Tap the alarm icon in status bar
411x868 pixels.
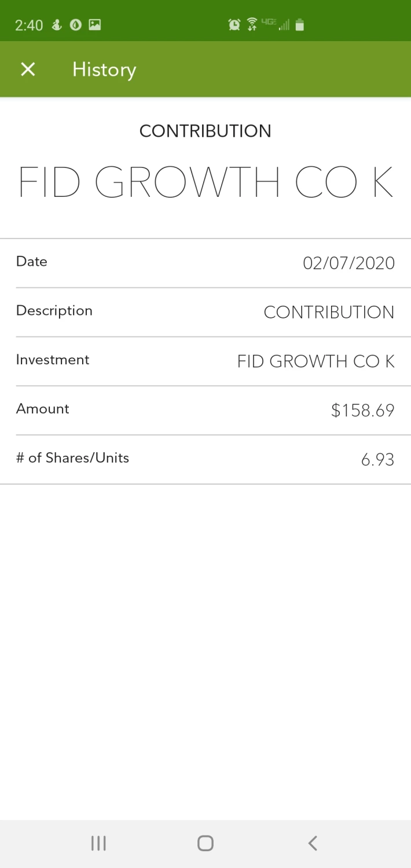tap(234, 24)
